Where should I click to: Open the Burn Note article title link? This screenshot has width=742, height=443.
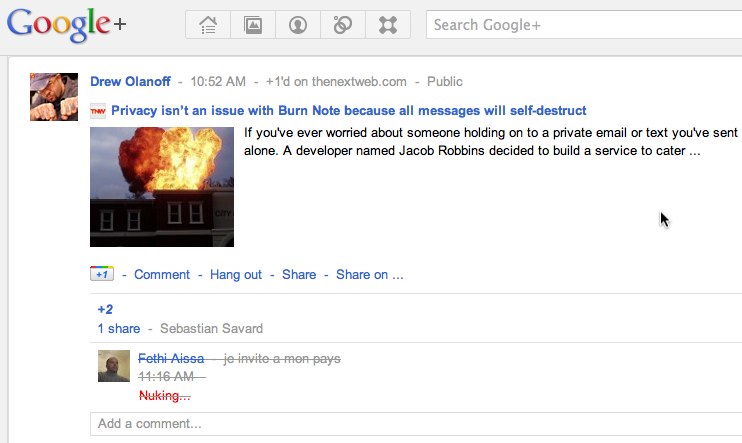pos(348,110)
